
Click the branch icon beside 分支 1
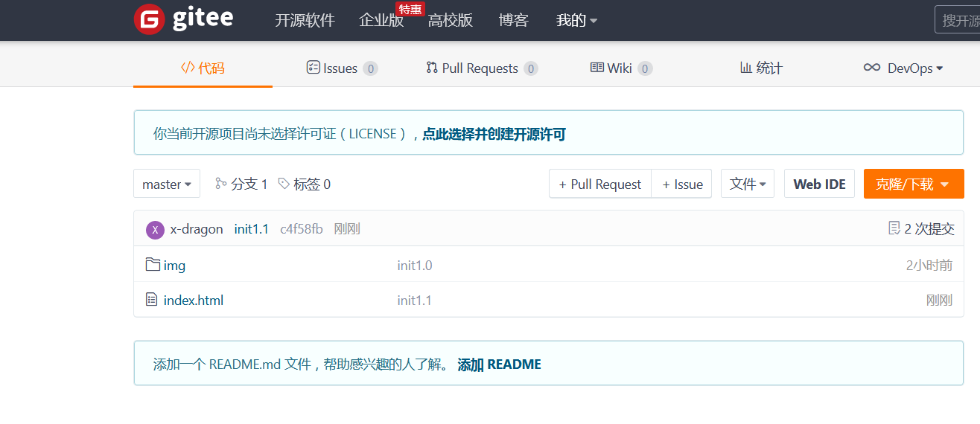[221, 183]
